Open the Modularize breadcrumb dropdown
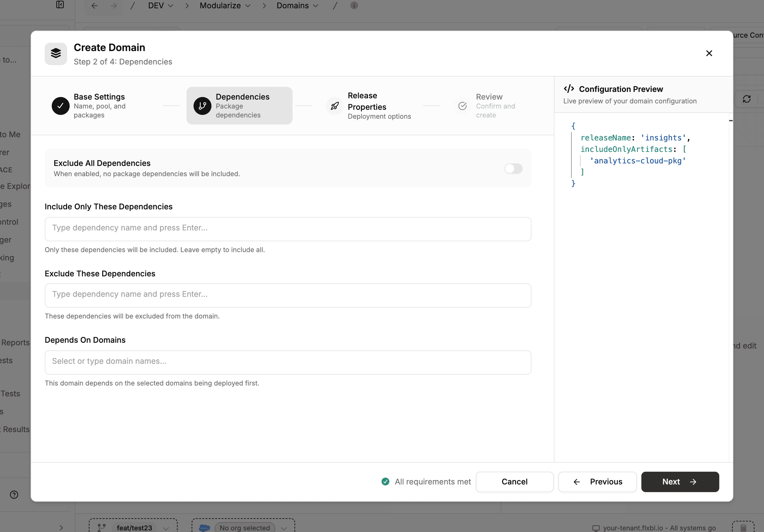 click(x=225, y=6)
